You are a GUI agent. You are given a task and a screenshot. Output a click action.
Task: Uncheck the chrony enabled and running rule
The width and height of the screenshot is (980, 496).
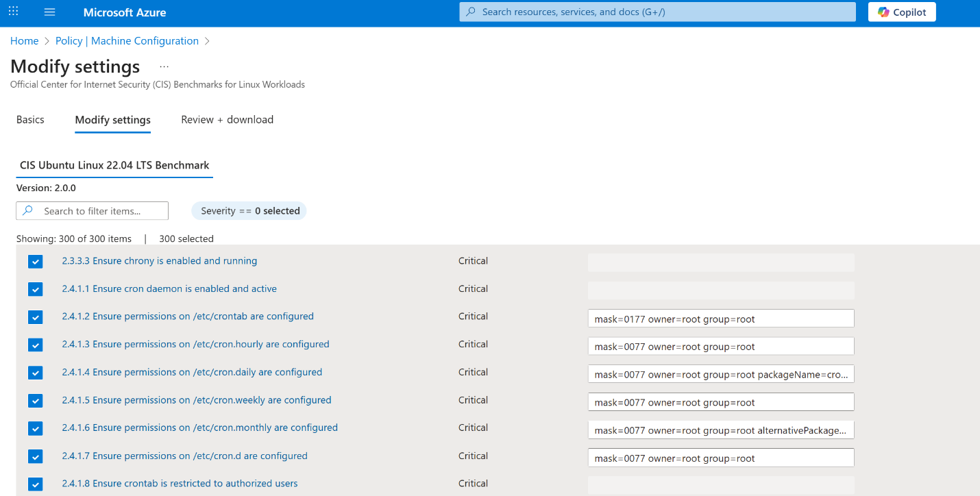coord(35,261)
